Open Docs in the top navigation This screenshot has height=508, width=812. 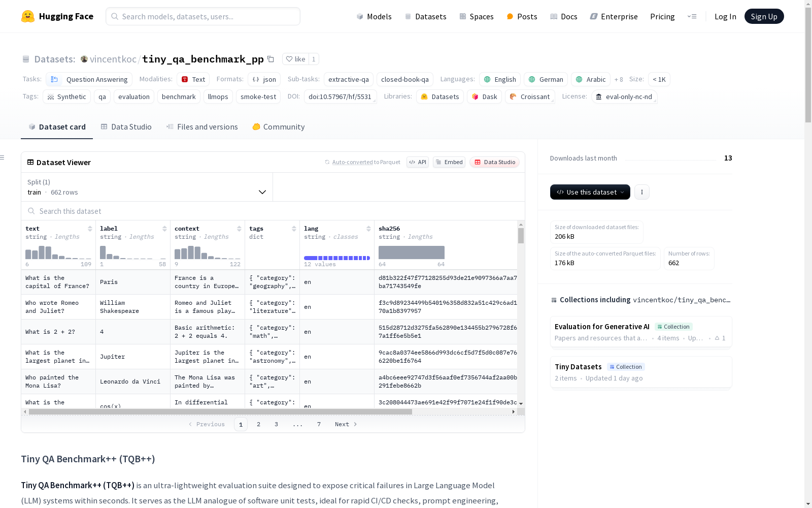pos(564,16)
